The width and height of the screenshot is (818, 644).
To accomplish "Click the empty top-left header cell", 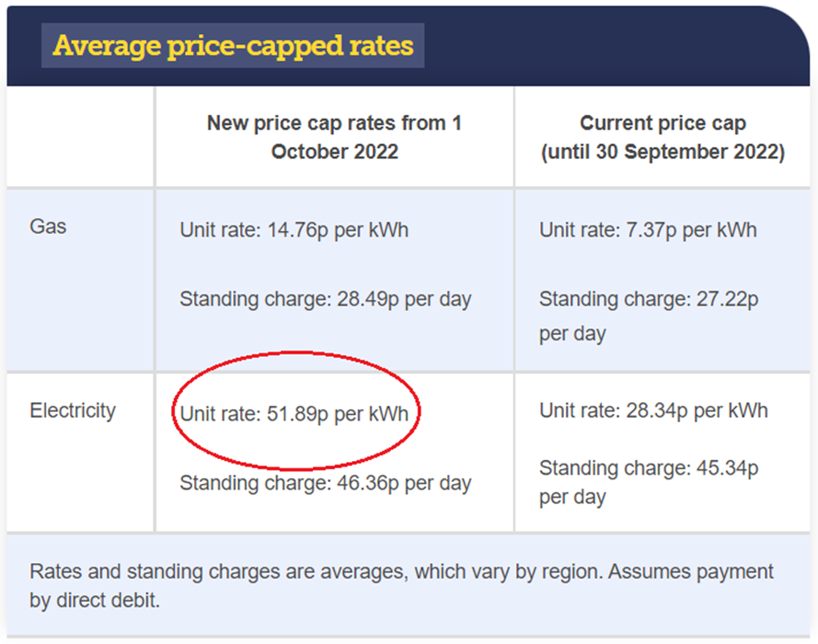I will click(80, 136).
